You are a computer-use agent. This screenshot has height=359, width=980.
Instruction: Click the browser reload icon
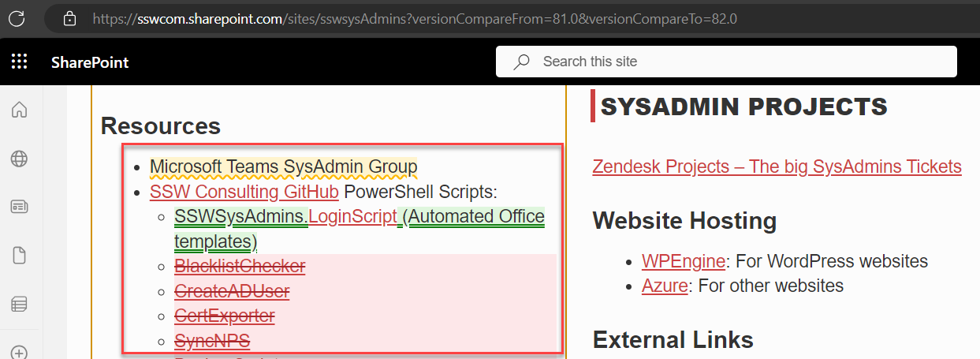click(x=17, y=17)
